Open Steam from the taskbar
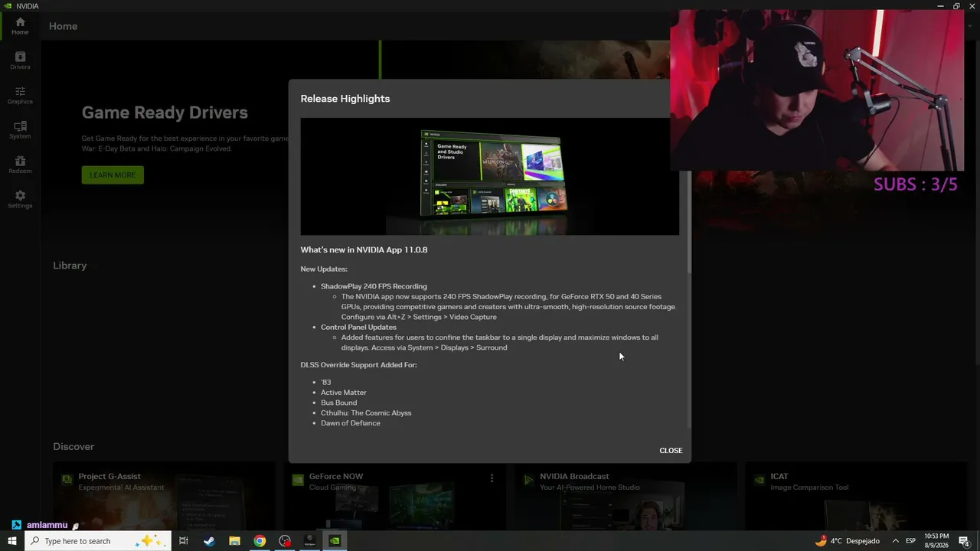 pyautogui.click(x=209, y=541)
